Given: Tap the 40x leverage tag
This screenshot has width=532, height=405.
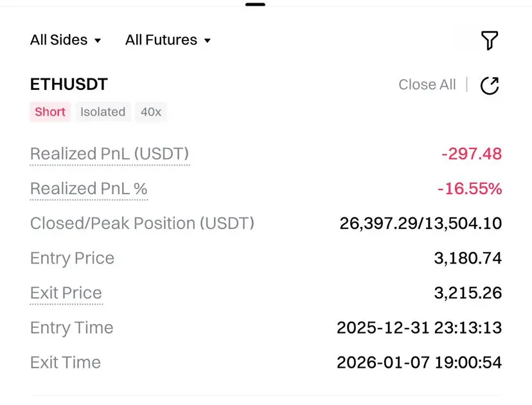Looking at the screenshot, I should click(x=151, y=112).
